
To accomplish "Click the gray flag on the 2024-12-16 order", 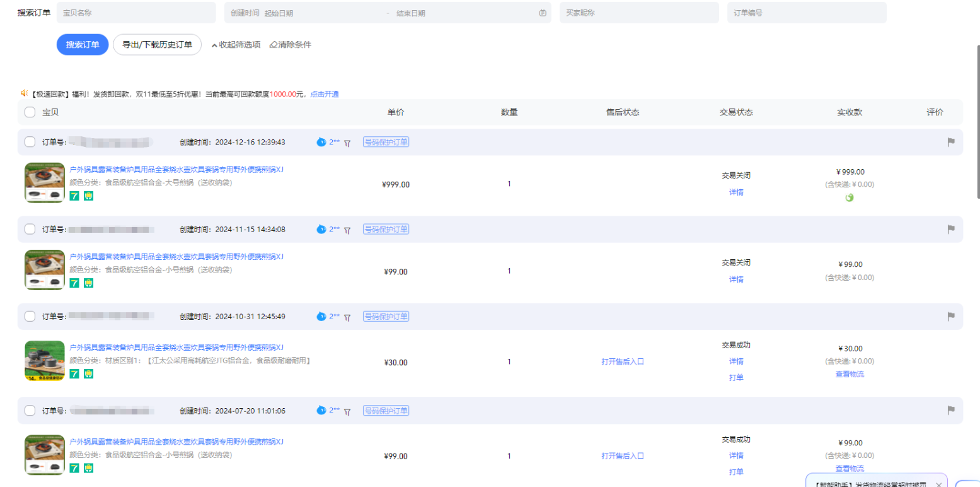I will [x=951, y=143].
